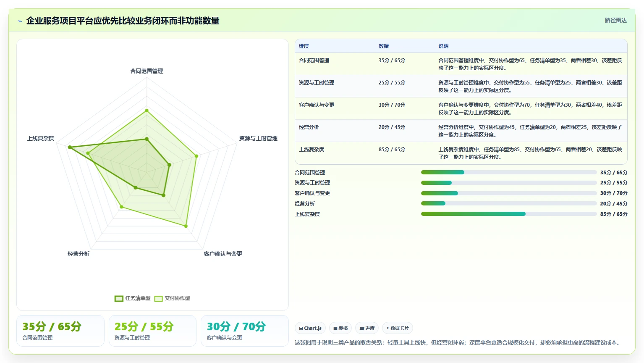Click the 客户确认与变更 radar axis label
This screenshot has height=363, width=644.
223,254
